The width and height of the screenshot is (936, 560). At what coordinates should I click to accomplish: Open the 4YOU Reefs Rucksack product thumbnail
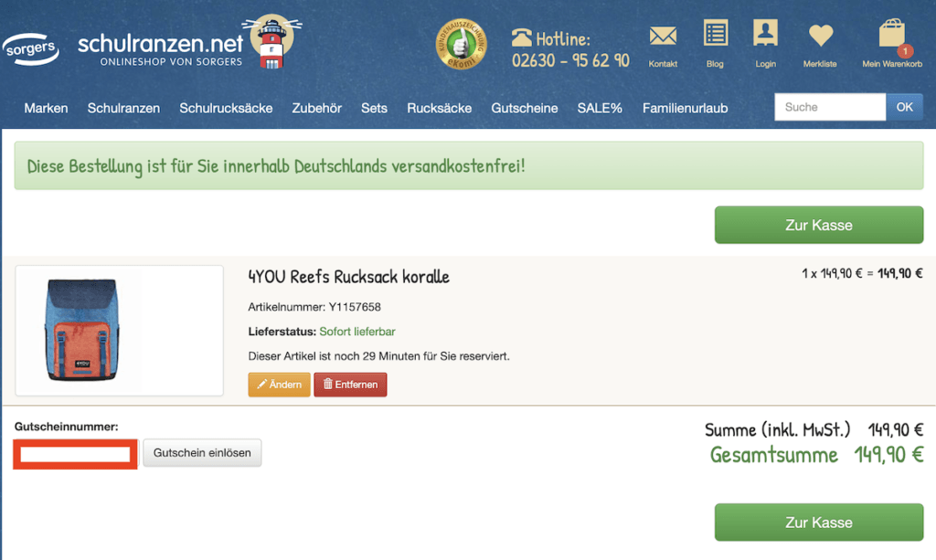(x=120, y=331)
